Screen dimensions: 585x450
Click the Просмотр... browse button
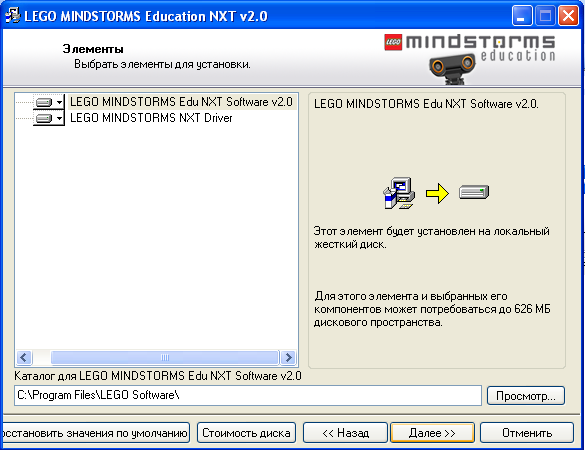[526, 396]
